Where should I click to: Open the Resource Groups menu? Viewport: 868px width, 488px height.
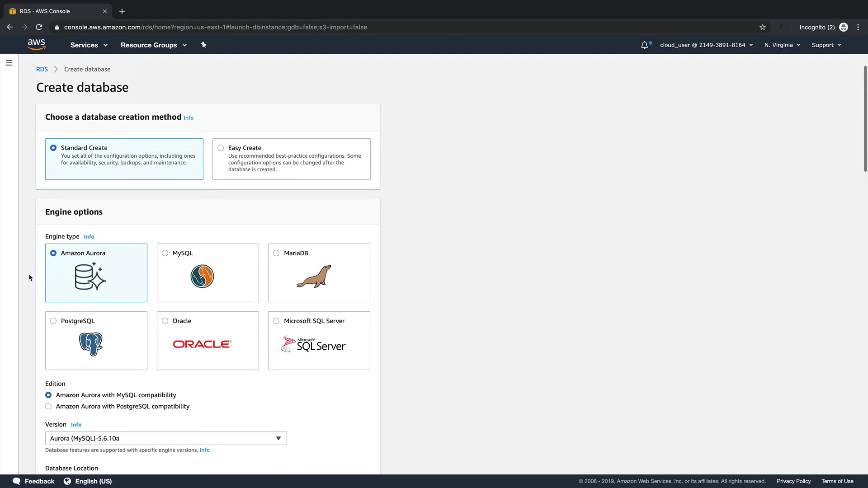[153, 45]
